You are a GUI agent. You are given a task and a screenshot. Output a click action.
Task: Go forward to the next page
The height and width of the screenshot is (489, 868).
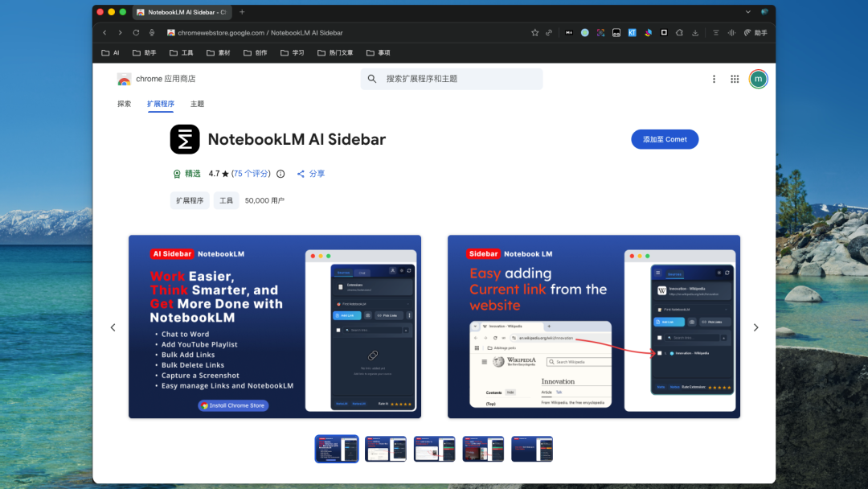point(120,33)
